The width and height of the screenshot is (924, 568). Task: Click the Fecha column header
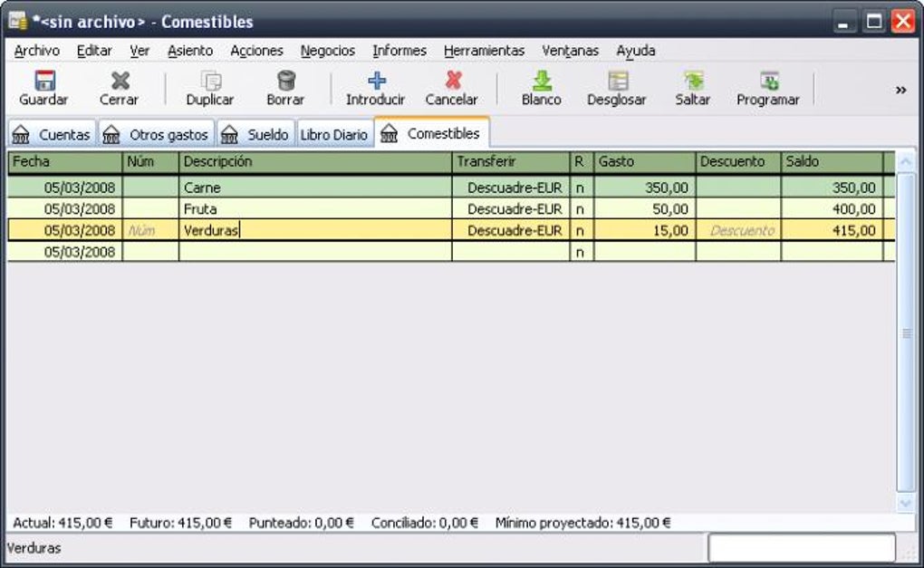click(65, 161)
